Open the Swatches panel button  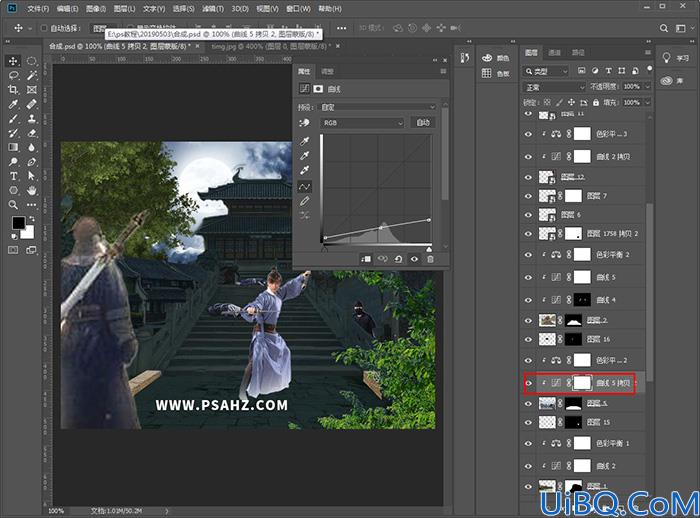click(x=496, y=73)
